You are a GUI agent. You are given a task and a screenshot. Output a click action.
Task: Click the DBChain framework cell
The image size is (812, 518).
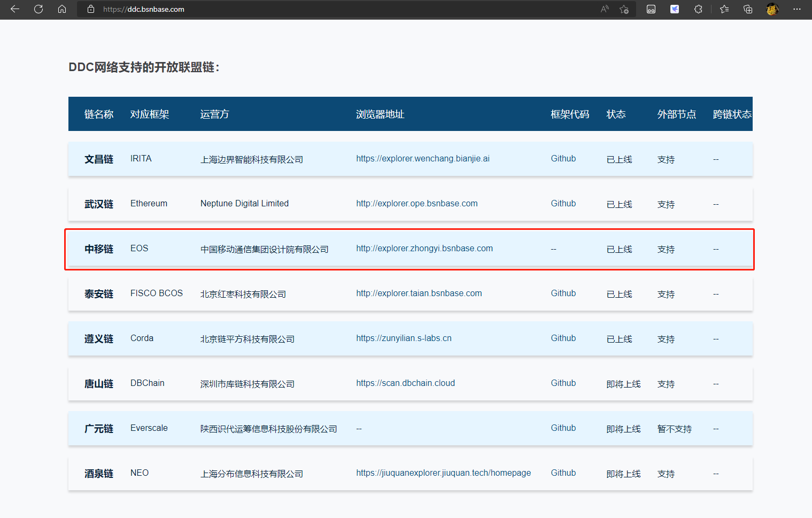(148, 383)
